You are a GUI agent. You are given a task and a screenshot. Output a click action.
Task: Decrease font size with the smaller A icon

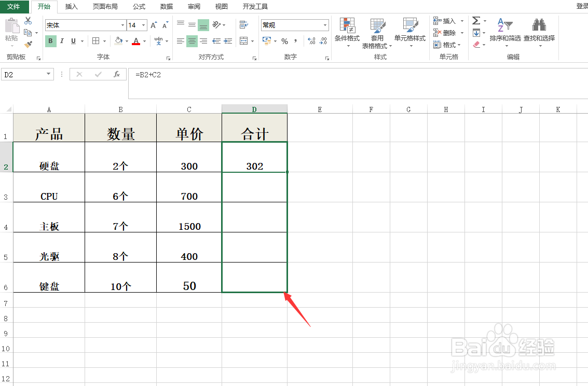tap(165, 25)
